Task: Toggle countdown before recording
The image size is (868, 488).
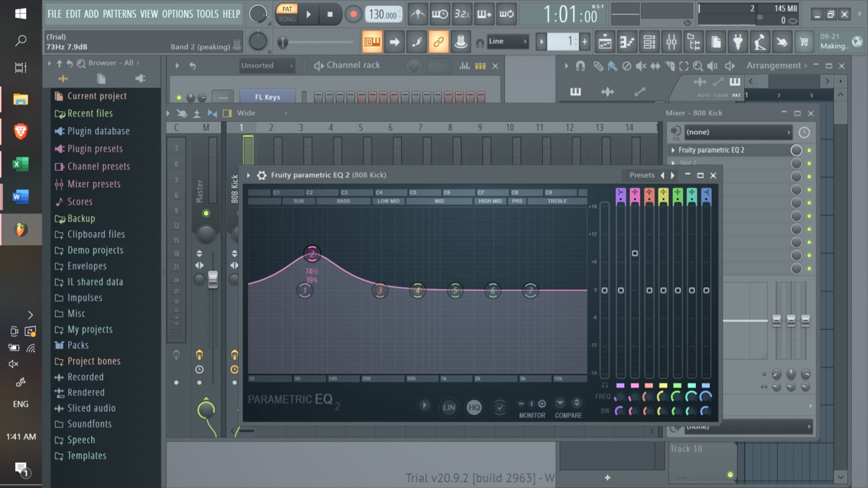Action: pyautogui.click(x=462, y=14)
